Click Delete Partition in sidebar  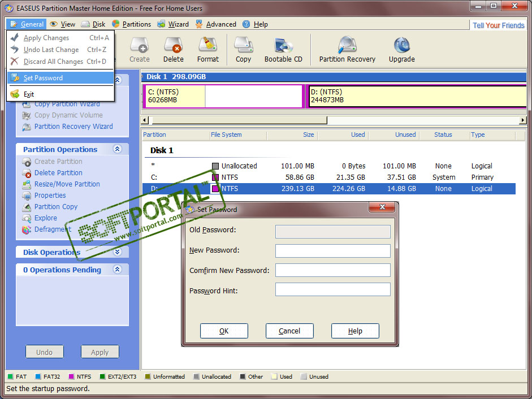pos(58,173)
